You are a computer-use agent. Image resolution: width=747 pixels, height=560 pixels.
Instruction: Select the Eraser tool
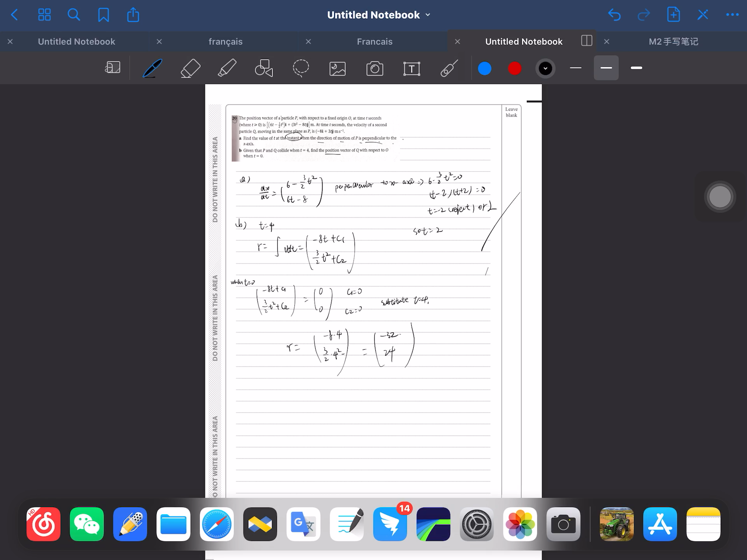(x=189, y=68)
